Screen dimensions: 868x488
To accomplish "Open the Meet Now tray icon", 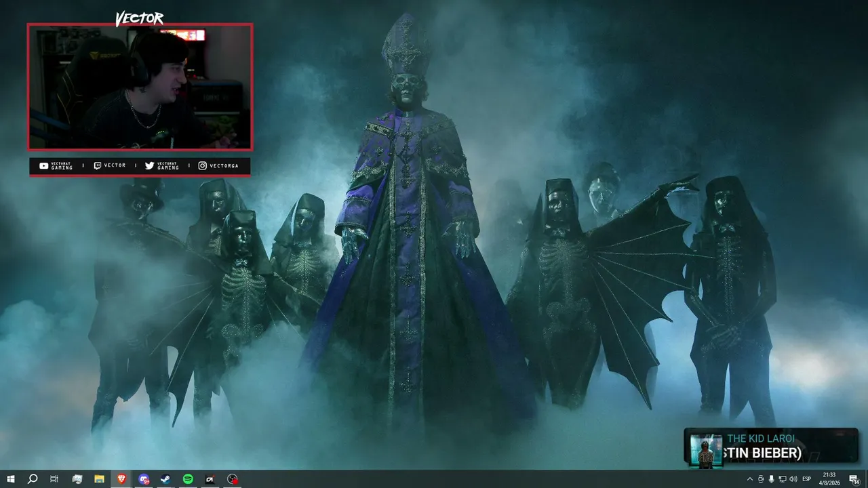I will tap(760, 479).
